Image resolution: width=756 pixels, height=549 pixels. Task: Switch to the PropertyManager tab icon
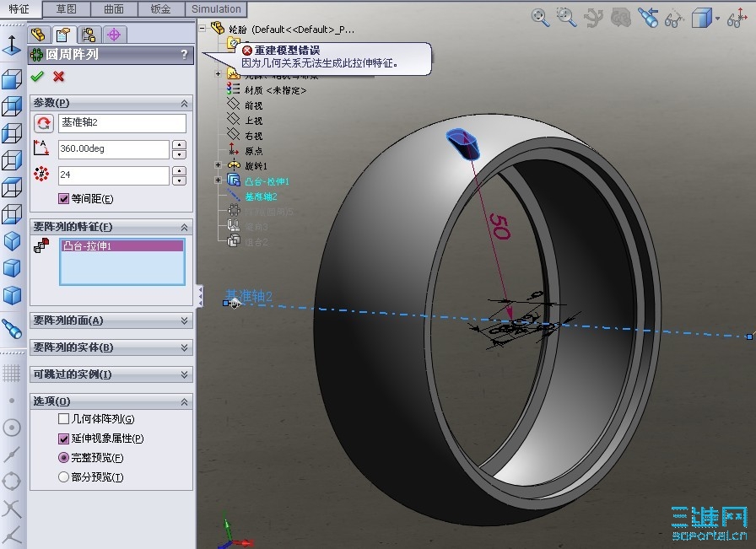point(63,35)
